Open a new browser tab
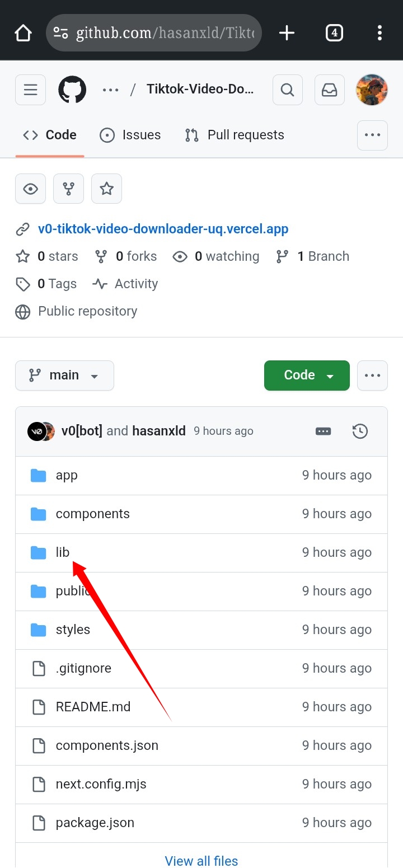The image size is (403, 868). (287, 33)
